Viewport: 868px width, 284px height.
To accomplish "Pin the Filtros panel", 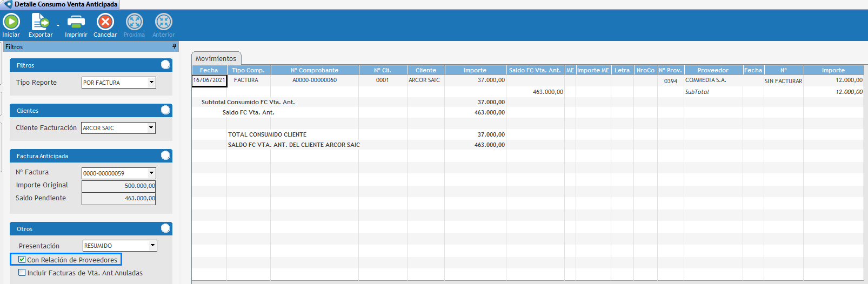I will point(174,46).
